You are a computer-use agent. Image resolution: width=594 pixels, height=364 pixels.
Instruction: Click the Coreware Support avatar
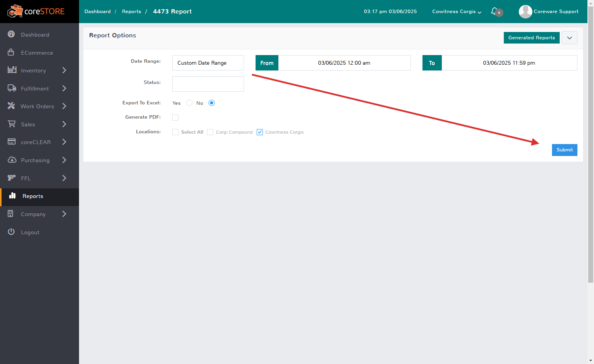(525, 12)
